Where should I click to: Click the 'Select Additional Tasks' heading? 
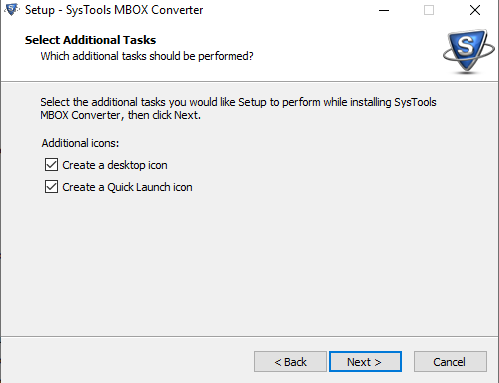coord(90,40)
